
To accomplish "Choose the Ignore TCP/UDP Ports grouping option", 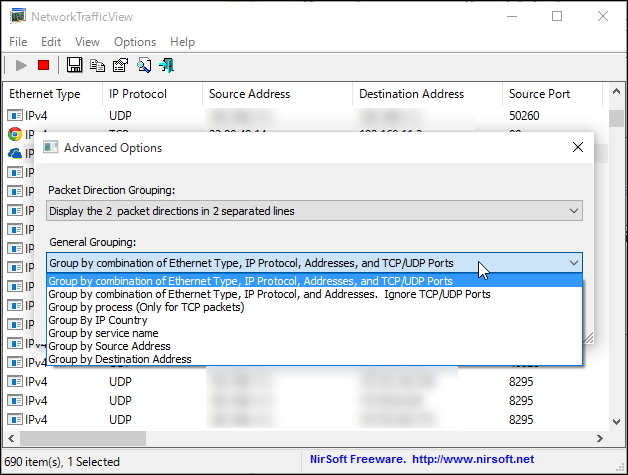I will [314, 294].
